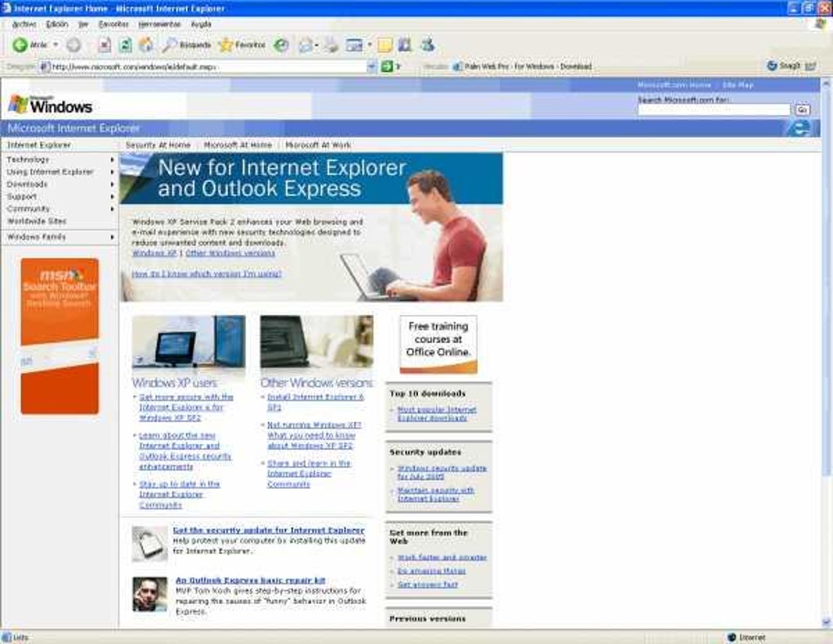The height and width of the screenshot is (644, 833).
Task: Open the address bar dropdown arrow
Action: pyautogui.click(x=372, y=66)
